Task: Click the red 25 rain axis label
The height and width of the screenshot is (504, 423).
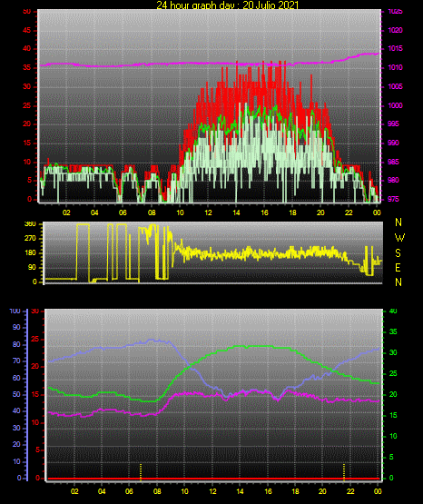Action: (34, 339)
